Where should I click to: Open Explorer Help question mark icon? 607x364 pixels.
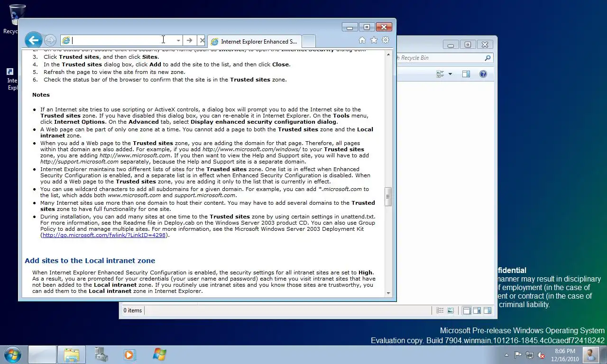pos(483,74)
